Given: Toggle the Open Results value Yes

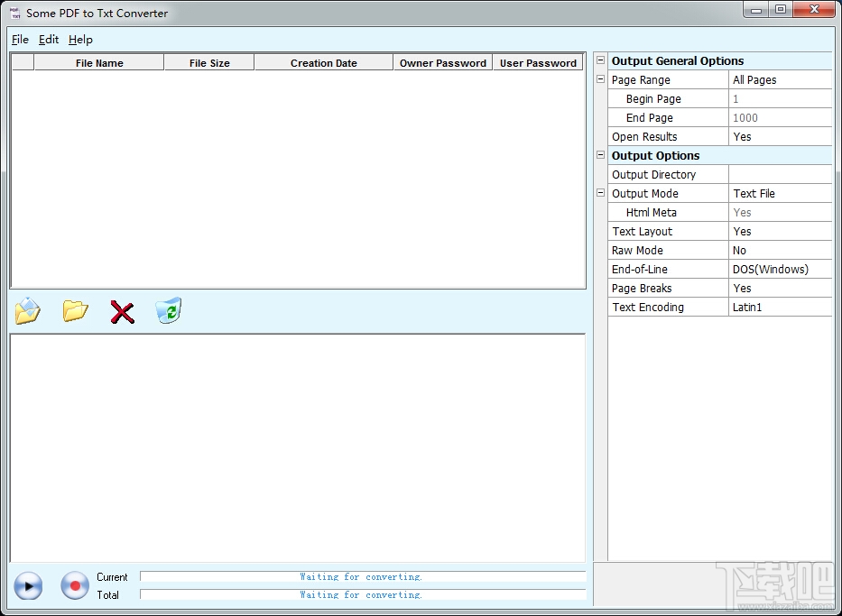Looking at the screenshot, I should click(x=781, y=137).
